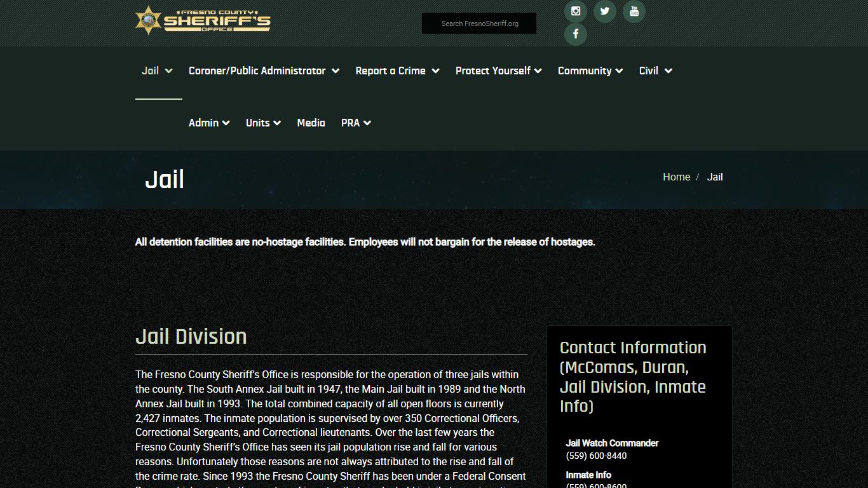Open the Instagram social icon
This screenshot has width=868, height=488.
point(575,11)
